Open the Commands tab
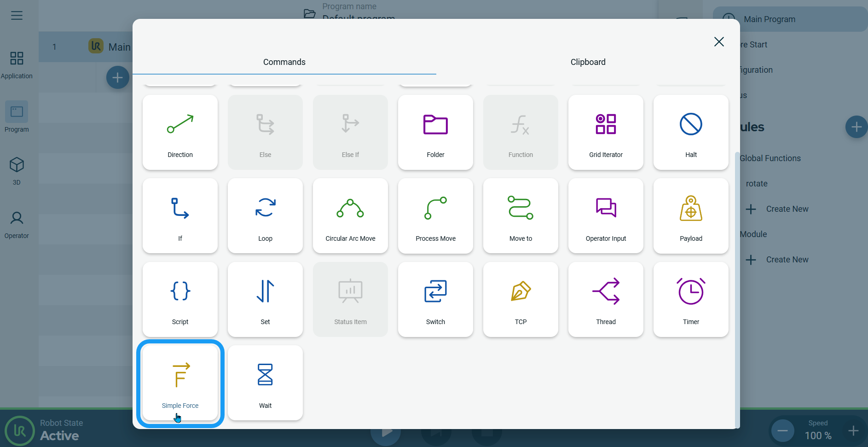 click(x=284, y=62)
